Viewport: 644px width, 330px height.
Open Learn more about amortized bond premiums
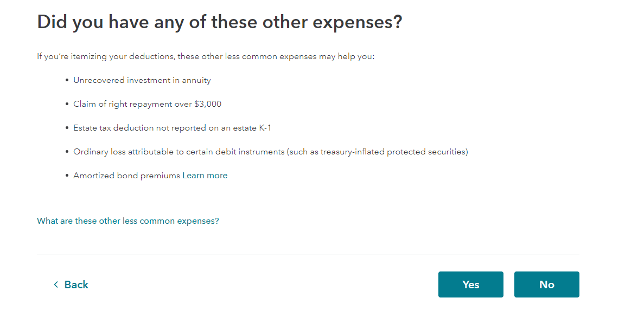(205, 176)
